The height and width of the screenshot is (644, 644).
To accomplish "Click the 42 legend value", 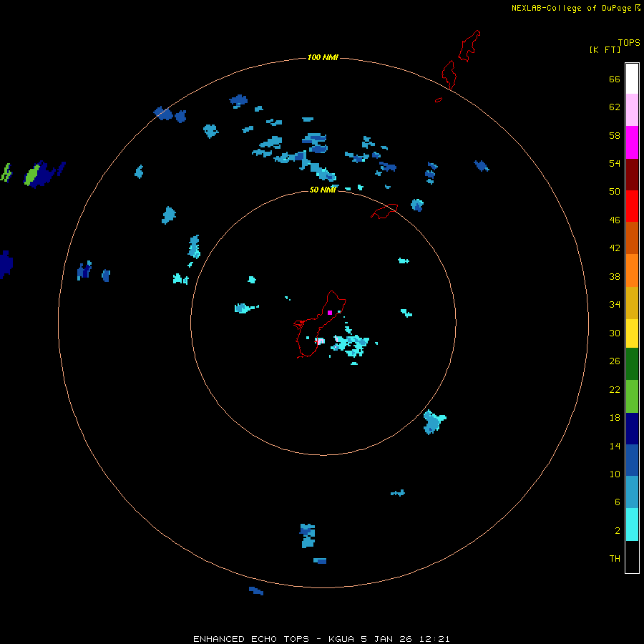I will tap(615, 248).
